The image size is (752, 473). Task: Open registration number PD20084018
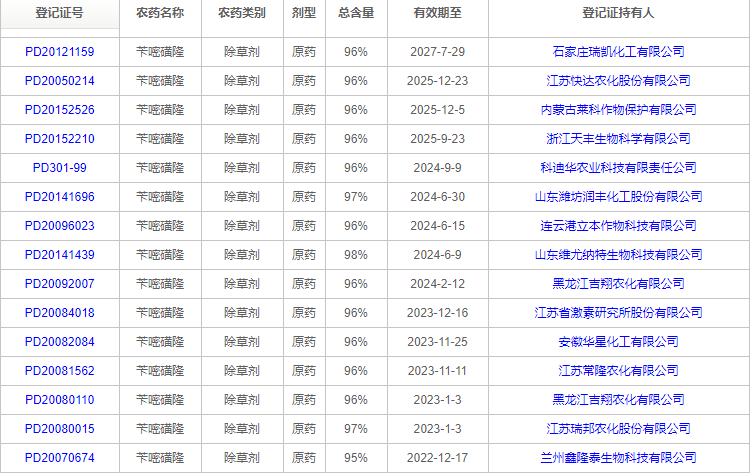59,313
